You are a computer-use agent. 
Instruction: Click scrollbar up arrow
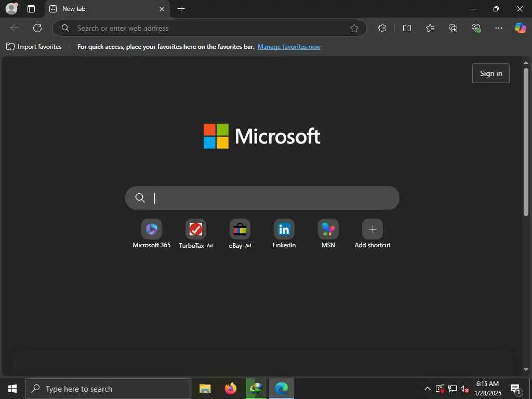click(526, 63)
